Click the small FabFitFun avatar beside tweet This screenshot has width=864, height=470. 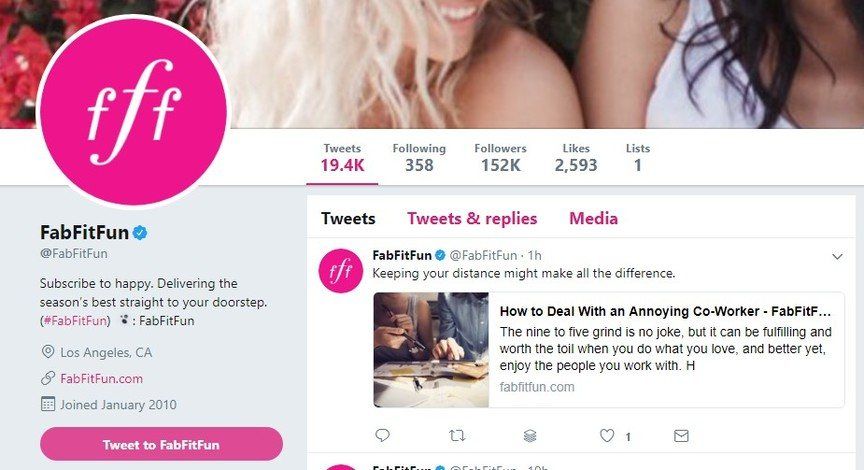click(340, 271)
